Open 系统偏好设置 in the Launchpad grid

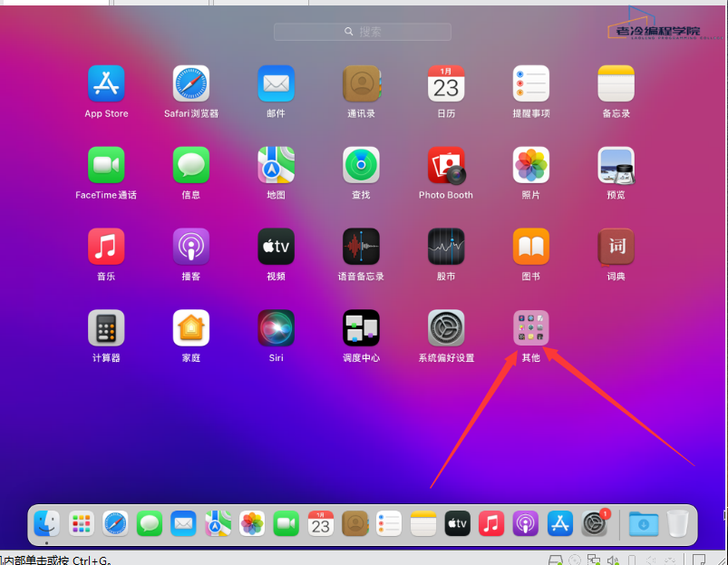[446, 327]
